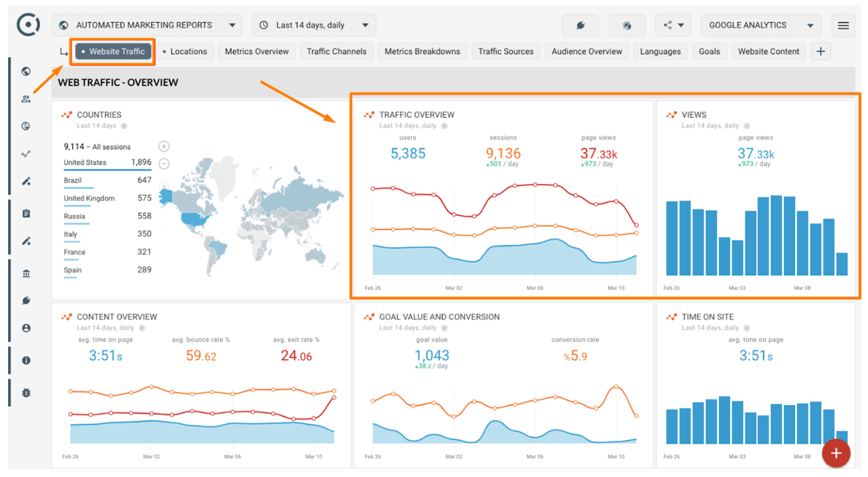Image resolution: width=868 pixels, height=477 pixels.
Task: Click the info icon in the sidebar
Action: click(x=26, y=361)
